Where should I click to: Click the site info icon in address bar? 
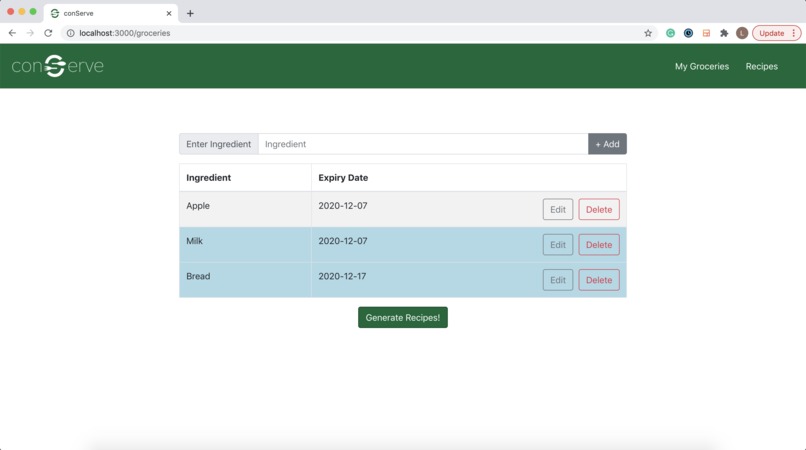tap(70, 33)
